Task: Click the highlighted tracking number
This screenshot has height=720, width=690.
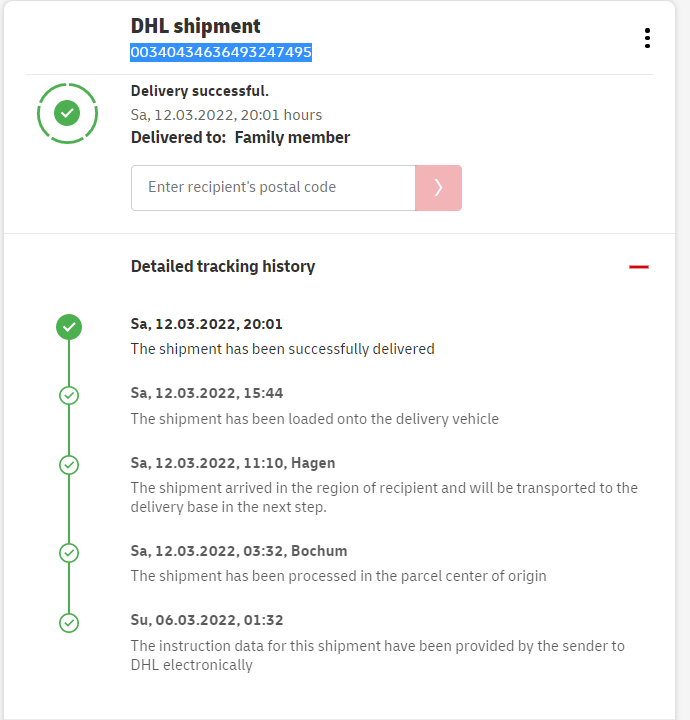Action: [x=221, y=52]
